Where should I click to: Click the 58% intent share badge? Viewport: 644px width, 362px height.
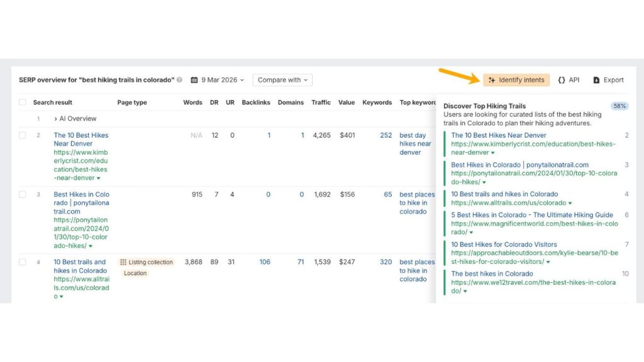[619, 106]
